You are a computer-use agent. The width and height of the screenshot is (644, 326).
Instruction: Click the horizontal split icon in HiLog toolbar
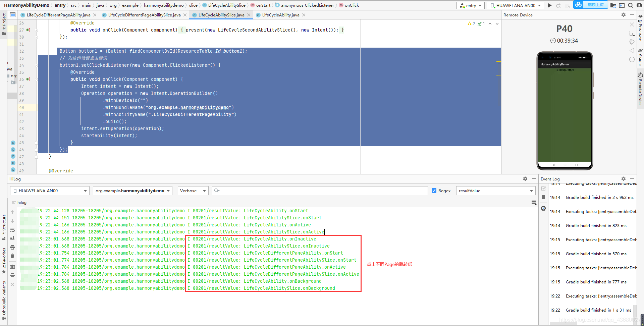(x=12, y=276)
